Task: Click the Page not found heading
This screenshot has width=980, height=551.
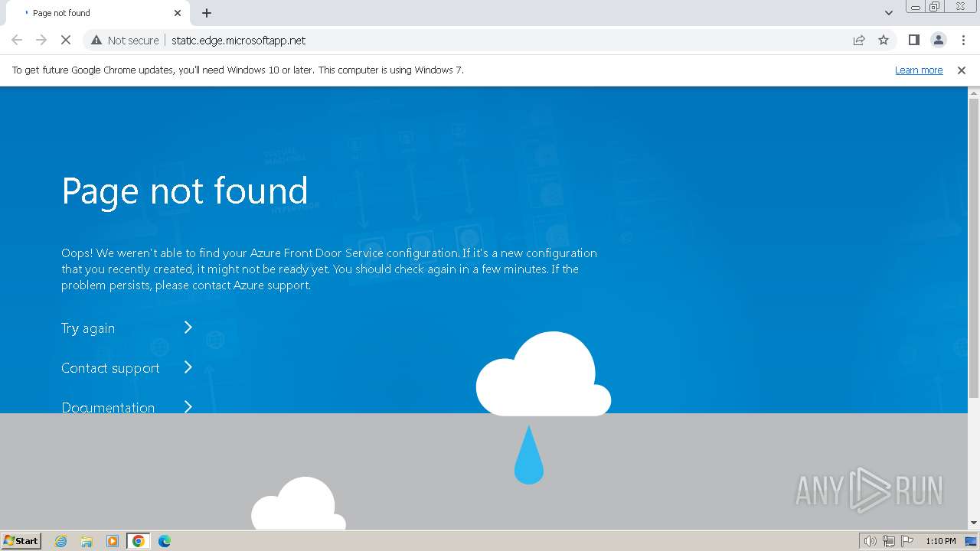Action: tap(185, 191)
